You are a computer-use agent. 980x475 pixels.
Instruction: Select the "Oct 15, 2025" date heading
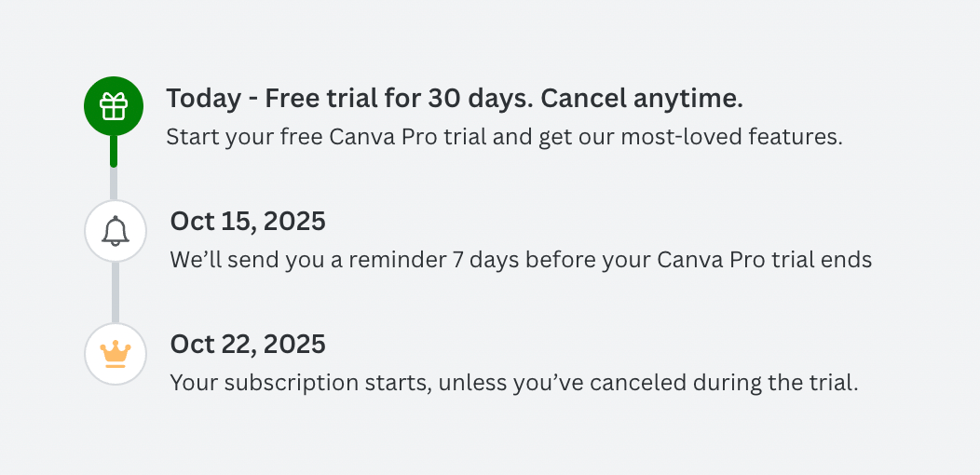248,222
